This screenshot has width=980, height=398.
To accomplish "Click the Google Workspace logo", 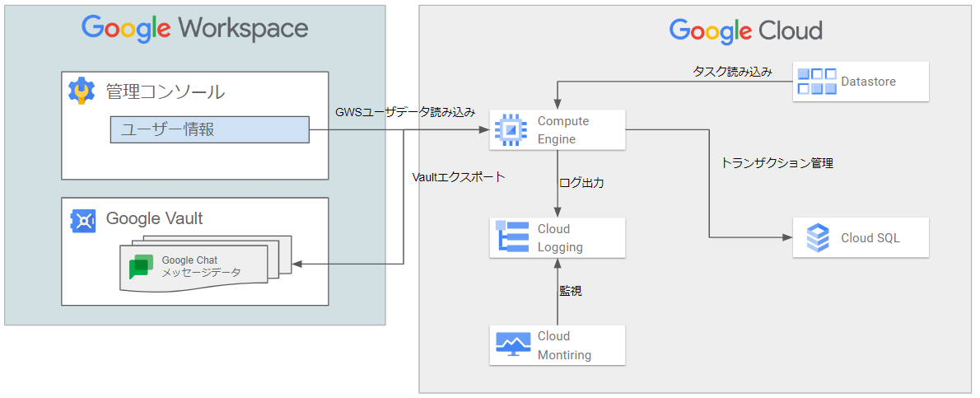I will pos(195,29).
